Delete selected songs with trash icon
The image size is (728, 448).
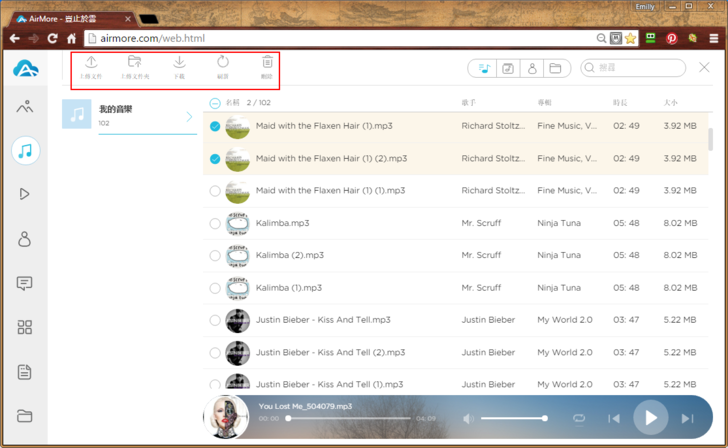click(267, 66)
